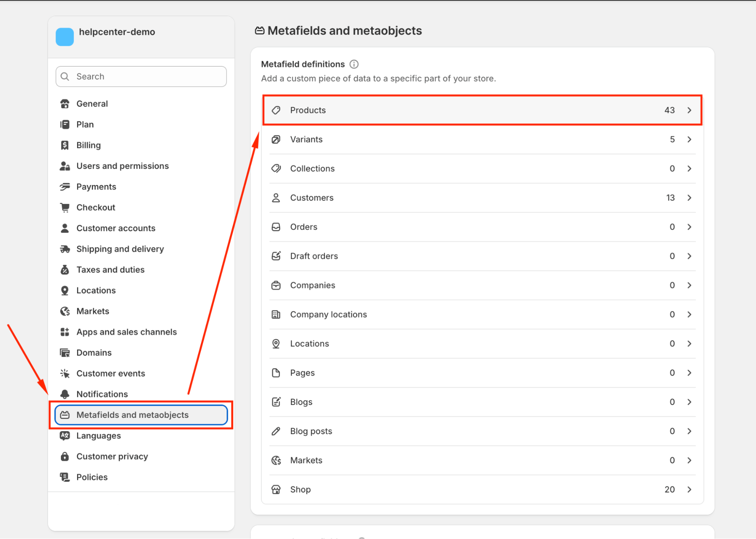Click the Billing receipt icon in sidebar
This screenshot has width=756, height=539.
coord(65,145)
